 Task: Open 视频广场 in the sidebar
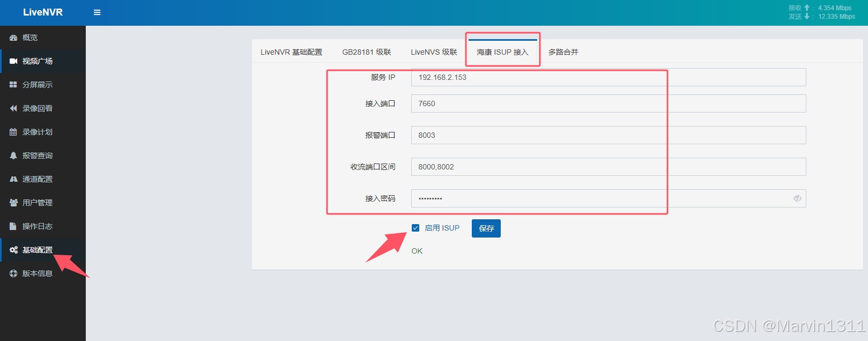[43, 61]
